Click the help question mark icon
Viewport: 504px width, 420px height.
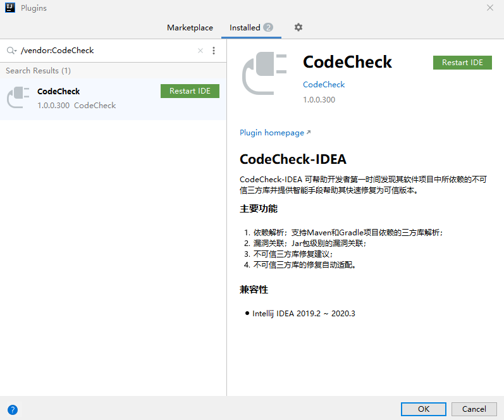pos(13,410)
